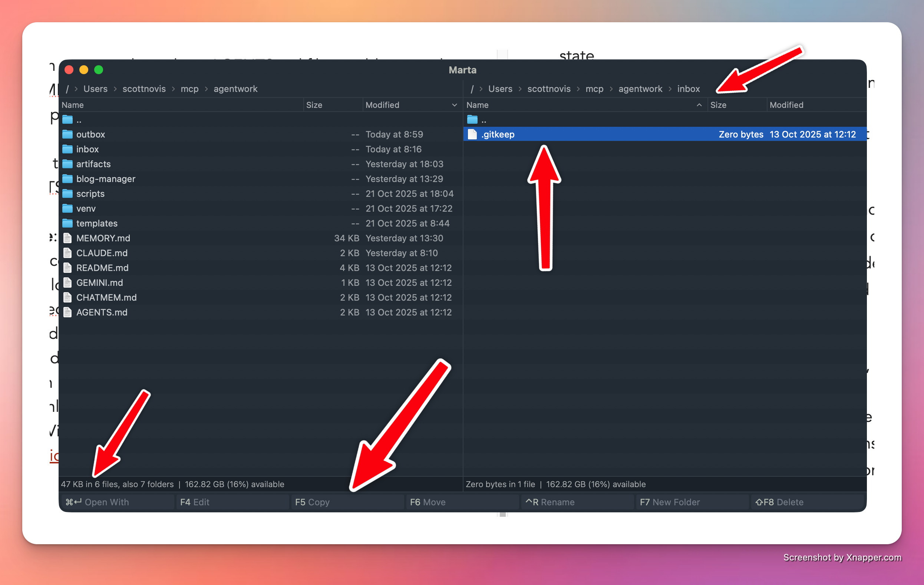The height and width of the screenshot is (585, 924).
Task: Click the blog-manager folder icon
Action: [67, 179]
